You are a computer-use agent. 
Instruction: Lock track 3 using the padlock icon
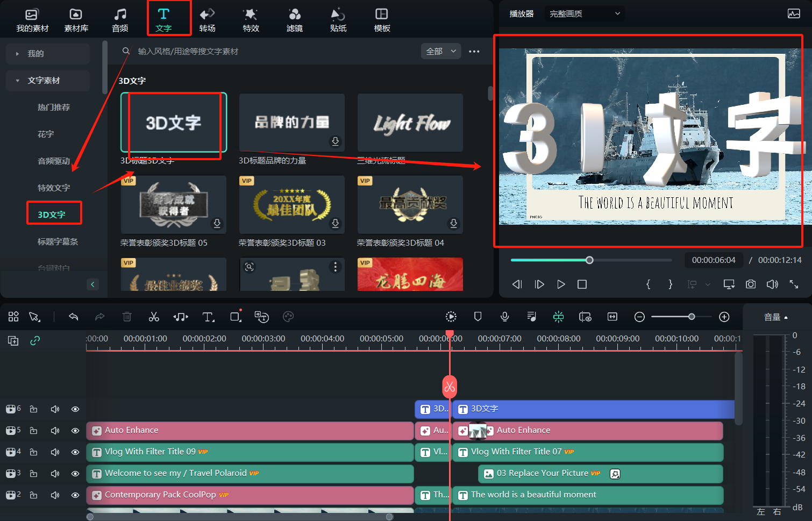click(x=33, y=473)
